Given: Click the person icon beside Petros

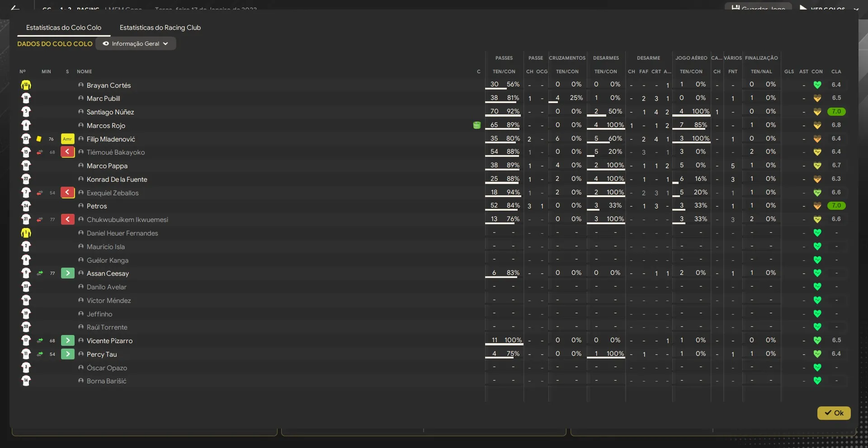Looking at the screenshot, I should 81,206.
